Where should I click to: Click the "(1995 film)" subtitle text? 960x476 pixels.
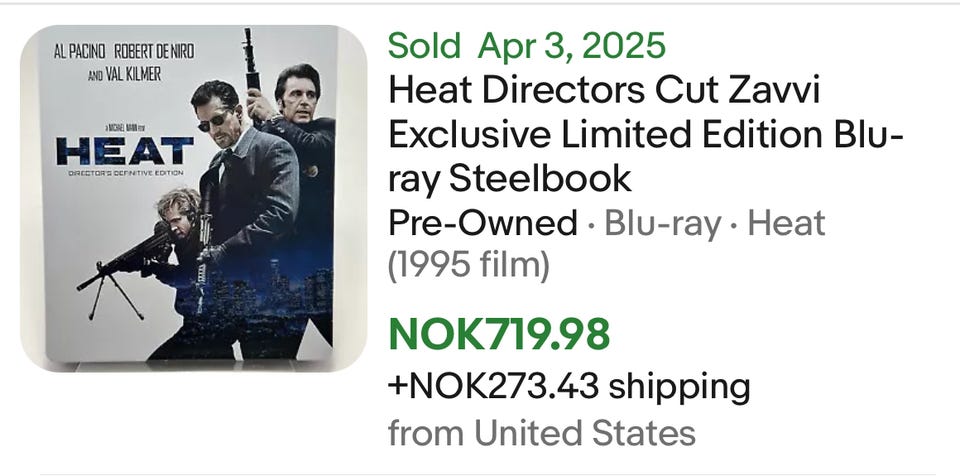(468, 266)
